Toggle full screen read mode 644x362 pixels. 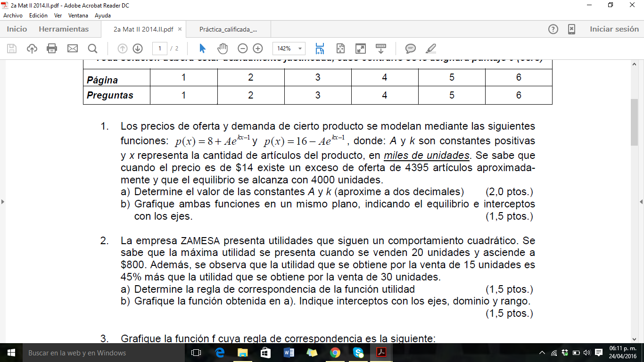click(361, 49)
